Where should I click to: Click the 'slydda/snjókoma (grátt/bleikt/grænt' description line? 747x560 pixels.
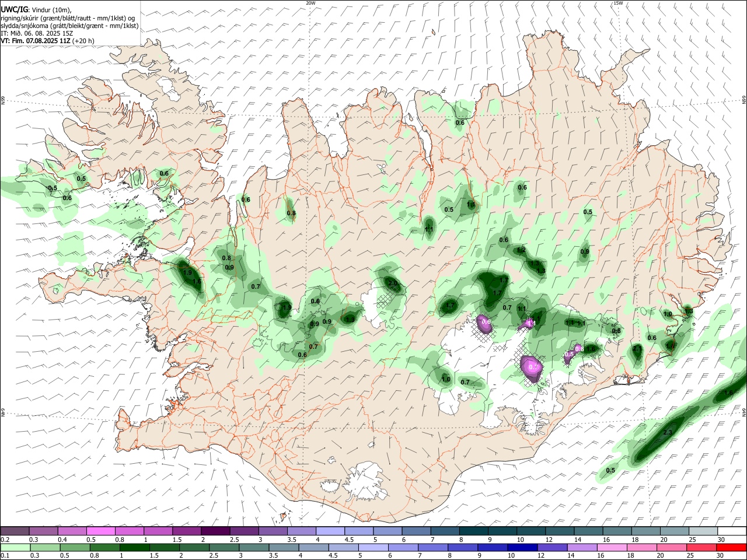pyautogui.click(x=69, y=26)
